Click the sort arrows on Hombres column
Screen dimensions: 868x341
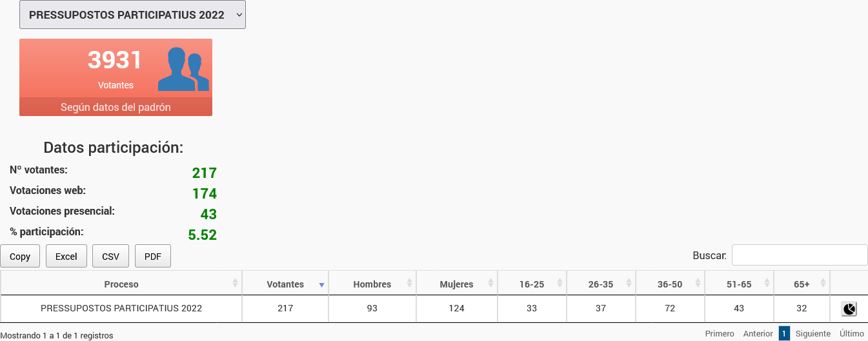pyautogui.click(x=409, y=284)
